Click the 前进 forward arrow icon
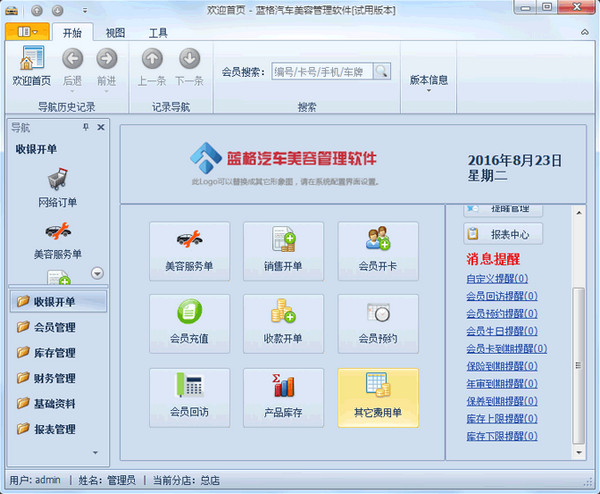This screenshot has width=600, height=494. [x=106, y=59]
